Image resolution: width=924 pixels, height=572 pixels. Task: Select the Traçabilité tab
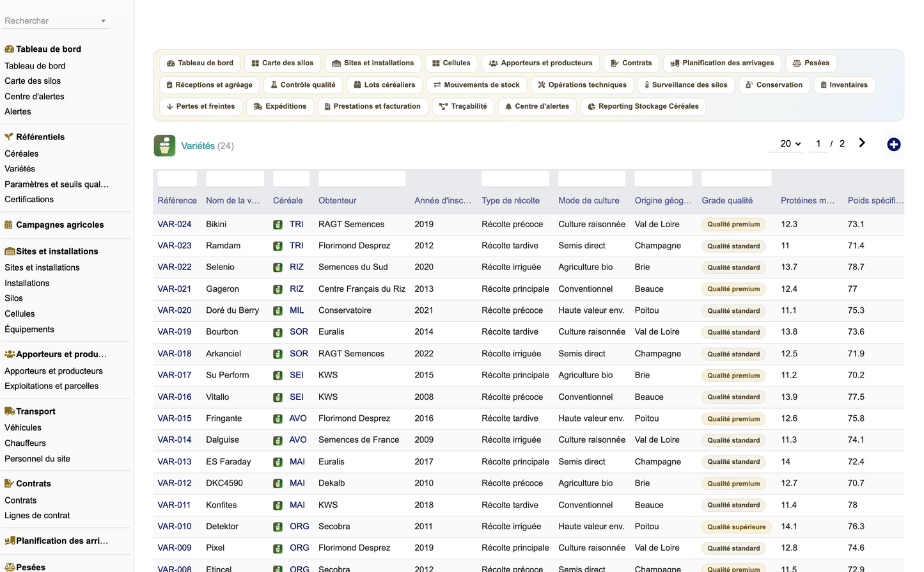coord(464,107)
